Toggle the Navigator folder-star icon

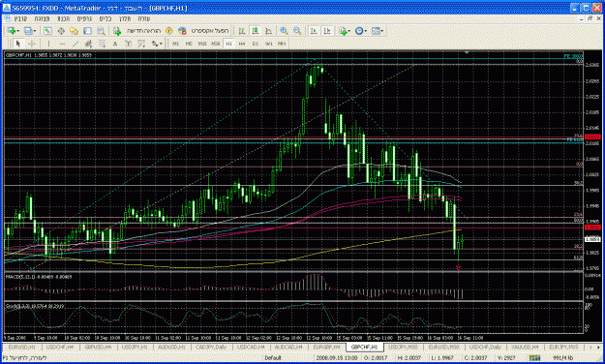(x=75, y=31)
